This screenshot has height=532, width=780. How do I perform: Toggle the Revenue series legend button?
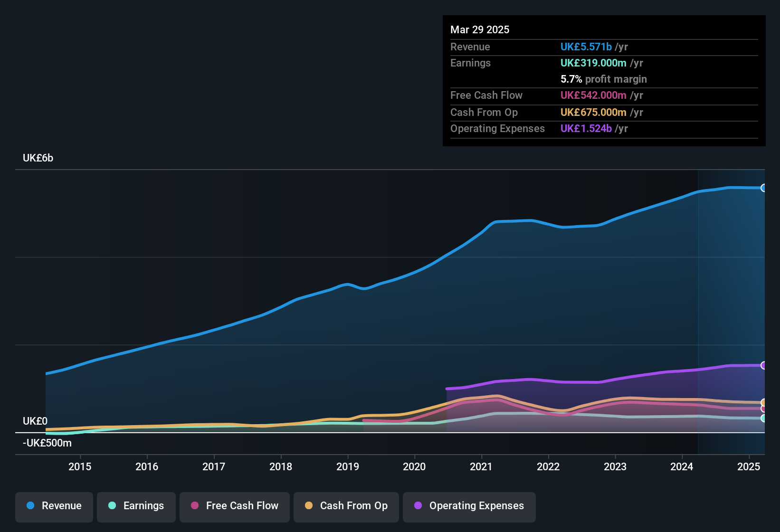54,506
